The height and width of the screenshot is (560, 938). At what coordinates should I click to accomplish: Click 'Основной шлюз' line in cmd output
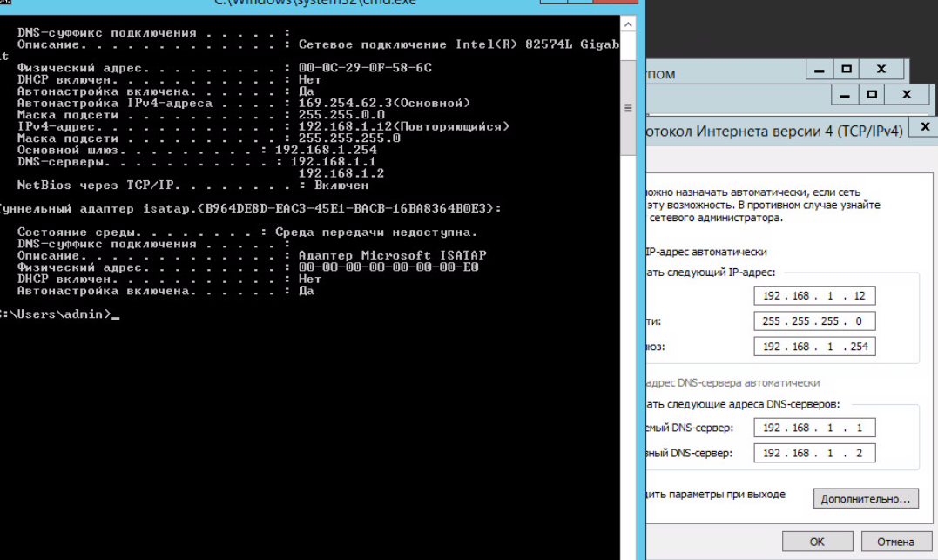(197, 150)
